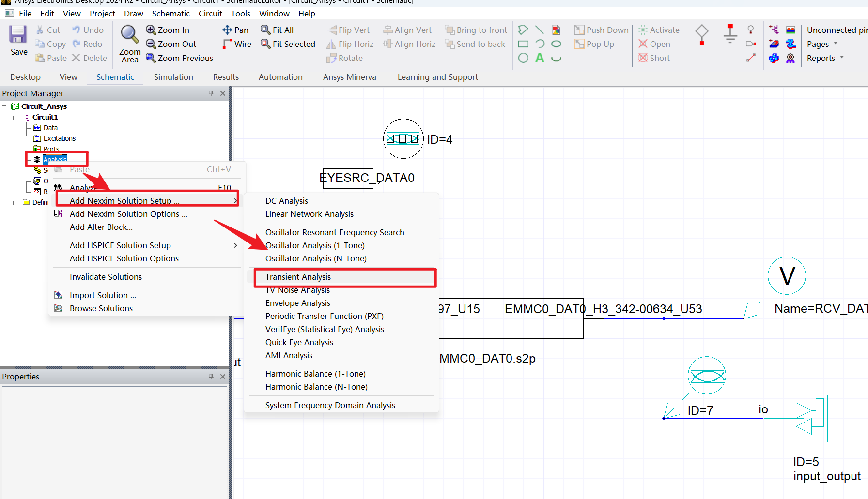
Task: Click the interface port arrow icon
Action: [751, 44]
